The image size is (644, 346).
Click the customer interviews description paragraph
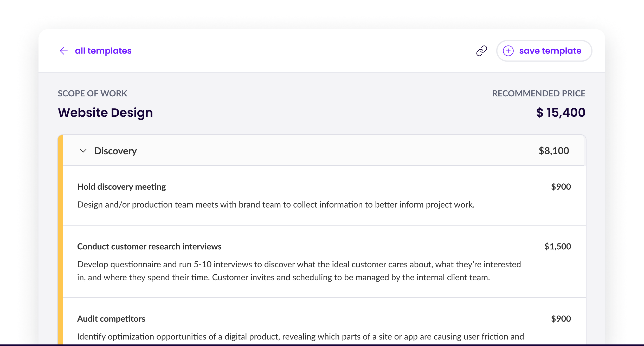pos(299,271)
